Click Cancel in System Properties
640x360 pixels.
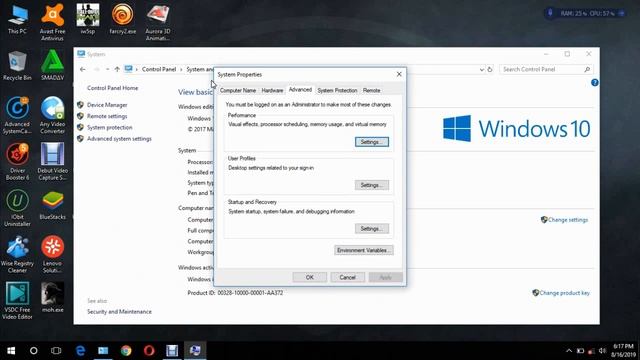(x=347, y=278)
